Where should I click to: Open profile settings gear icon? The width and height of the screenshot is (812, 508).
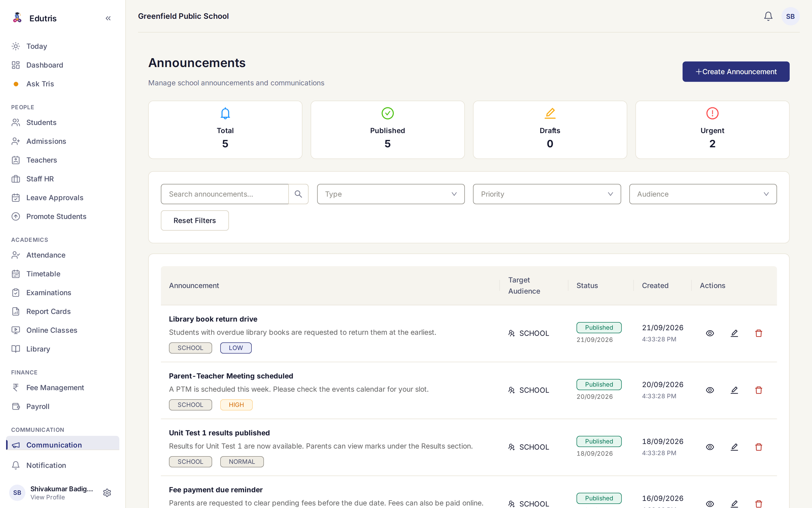107,493
